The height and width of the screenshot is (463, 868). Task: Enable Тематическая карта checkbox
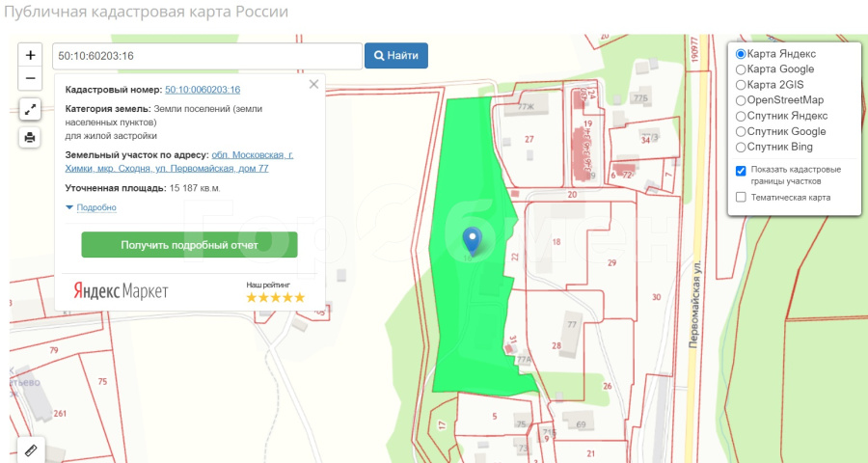tap(741, 198)
